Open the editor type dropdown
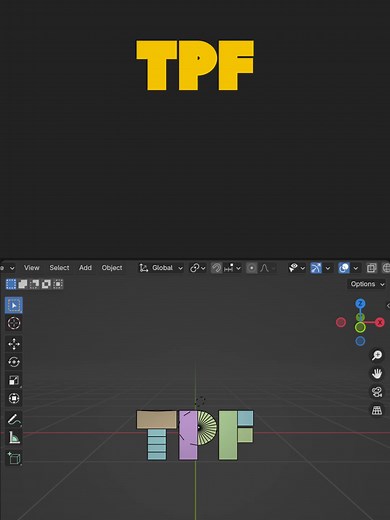Viewport: 390px width, 520px height. [x=7, y=268]
